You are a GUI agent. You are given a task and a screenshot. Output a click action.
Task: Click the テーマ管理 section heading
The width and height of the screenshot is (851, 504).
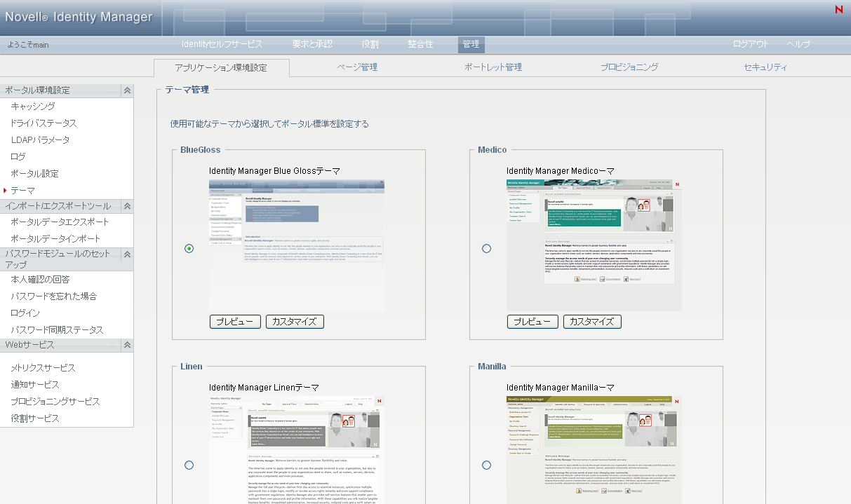(187, 90)
